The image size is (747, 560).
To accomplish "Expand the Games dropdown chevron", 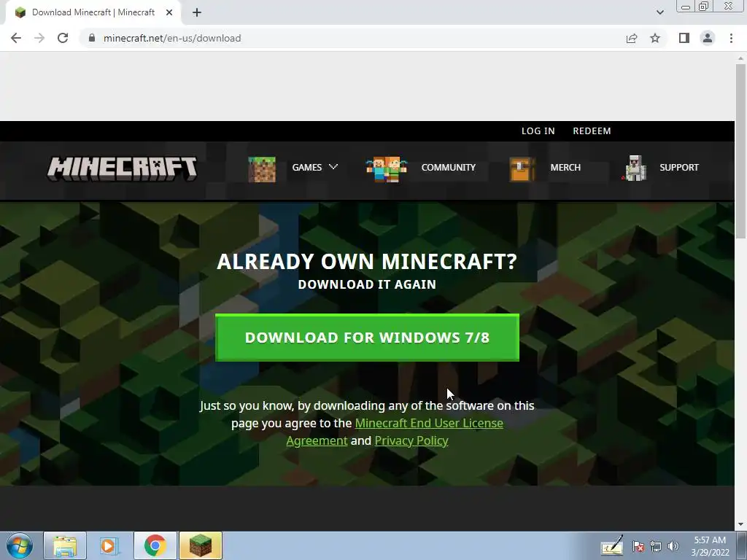I will pos(333,167).
